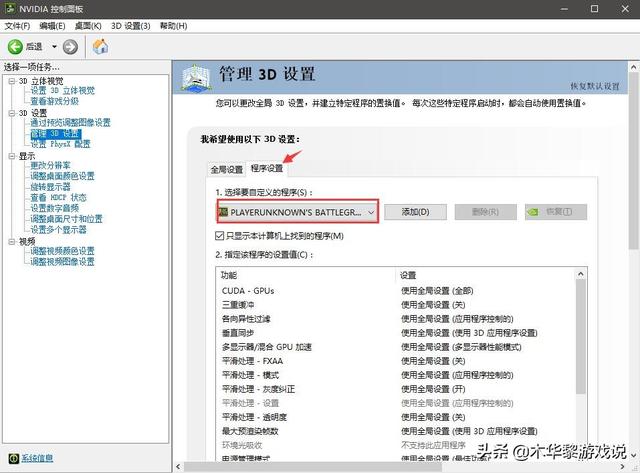Click the system information icon
640x473 pixels.
coord(13,459)
